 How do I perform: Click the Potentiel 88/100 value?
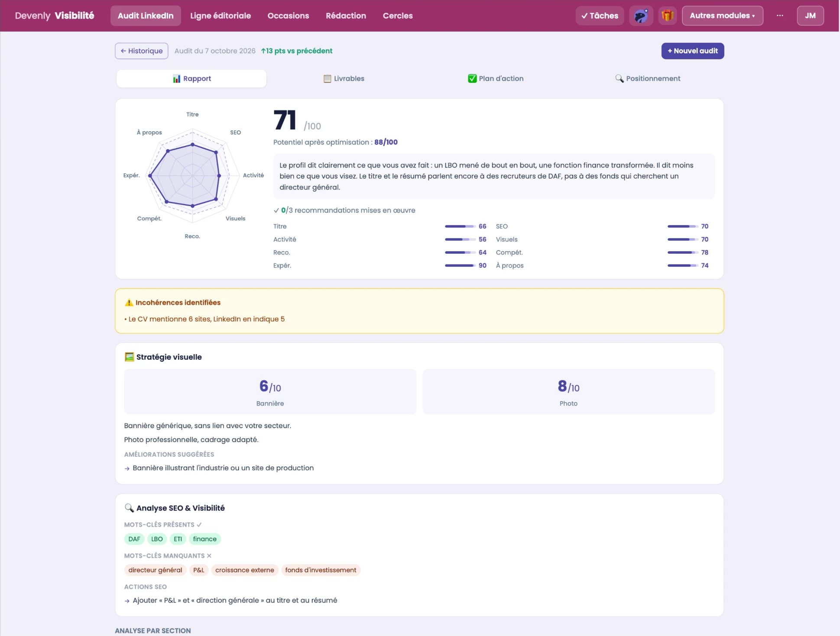pyautogui.click(x=386, y=142)
